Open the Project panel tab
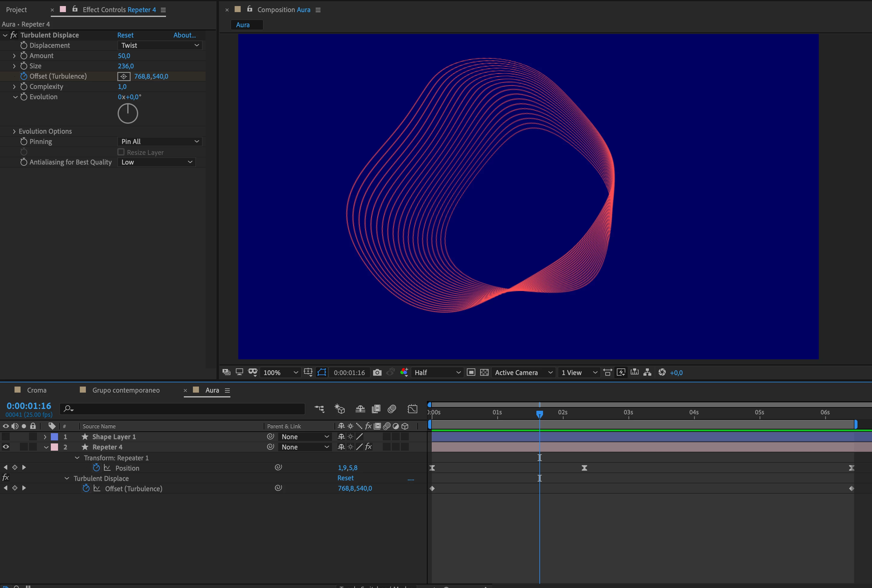The width and height of the screenshot is (872, 588). (17, 10)
